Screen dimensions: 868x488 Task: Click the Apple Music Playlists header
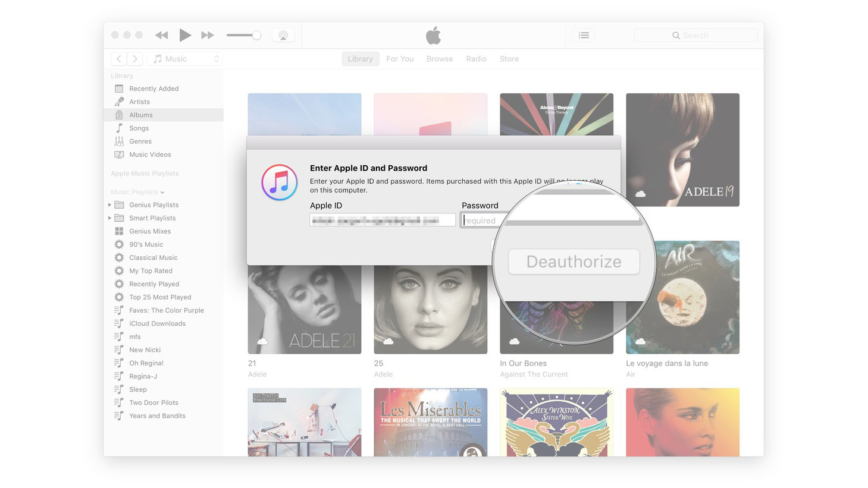[145, 174]
